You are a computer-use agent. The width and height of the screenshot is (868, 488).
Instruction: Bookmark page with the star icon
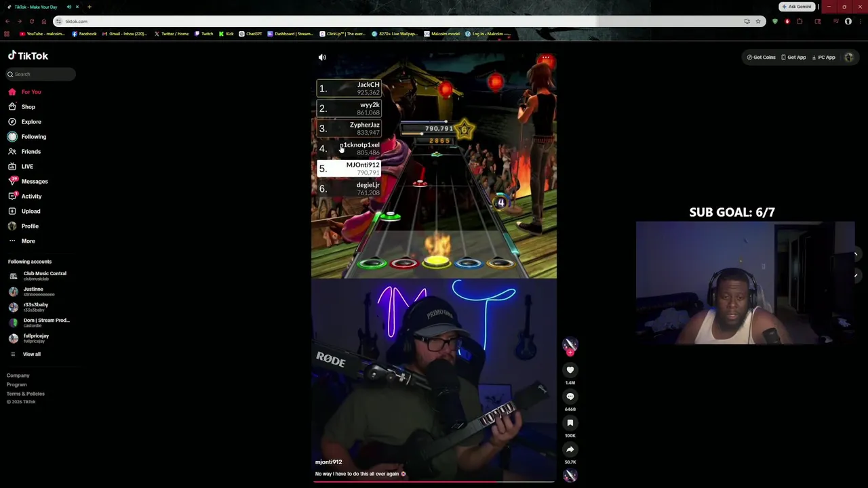(758, 21)
